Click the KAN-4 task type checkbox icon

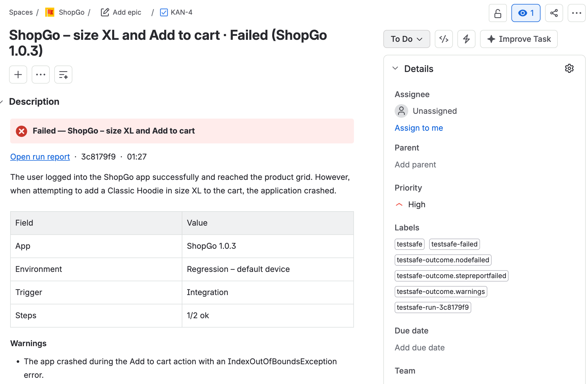tap(164, 12)
